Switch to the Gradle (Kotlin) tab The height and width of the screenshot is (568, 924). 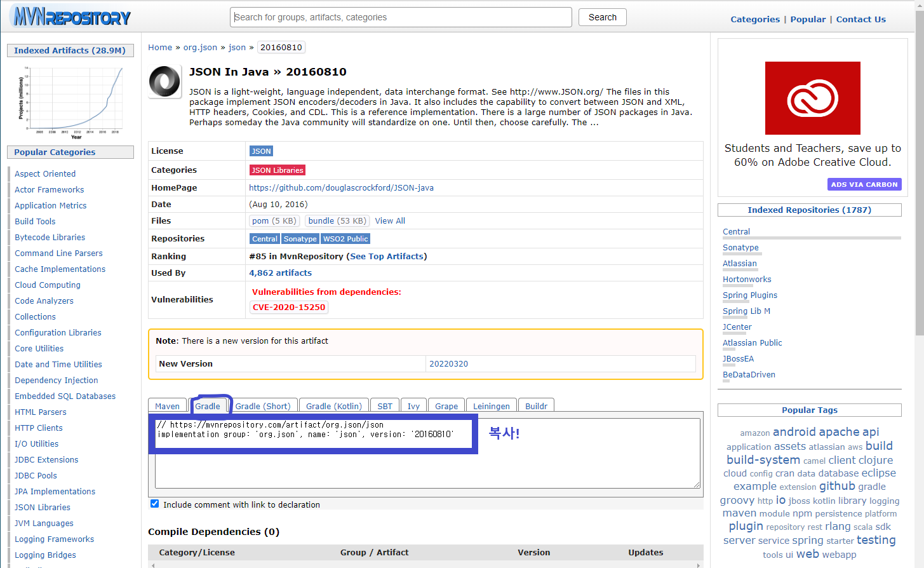point(334,406)
